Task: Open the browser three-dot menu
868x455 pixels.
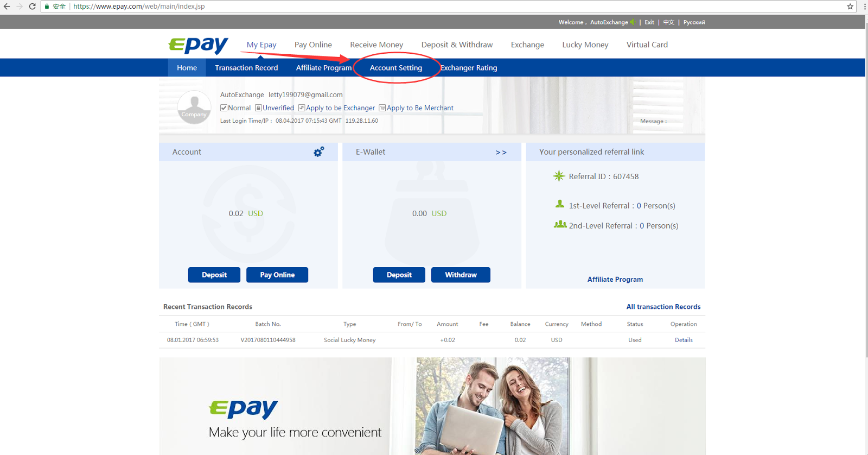Action: pos(865,7)
